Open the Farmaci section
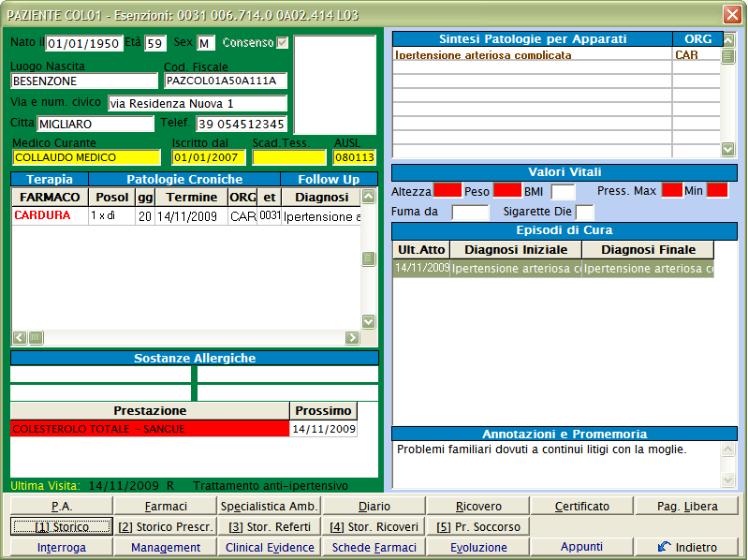 166,506
